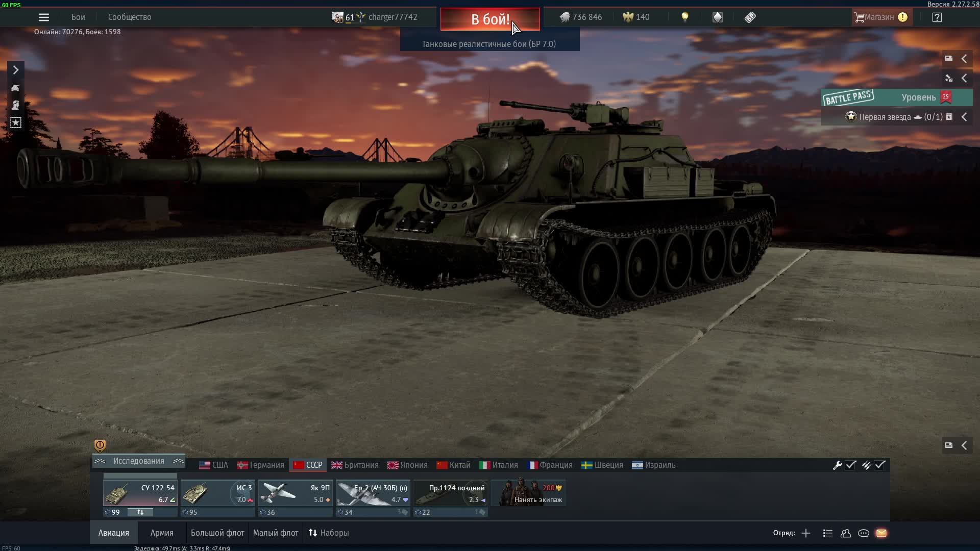This screenshot has width=980, height=551.
Task: Select the Германия nation tab
Action: tap(261, 465)
